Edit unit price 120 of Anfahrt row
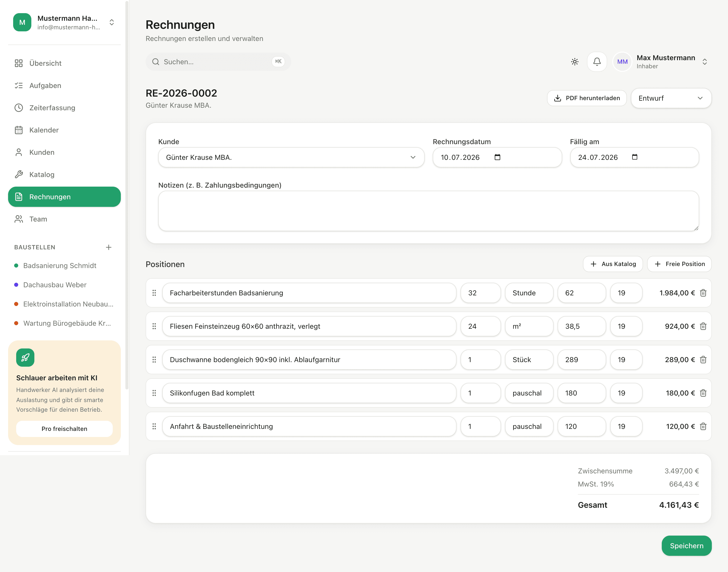Viewport: 728px width, 572px height. pos(581,426)
